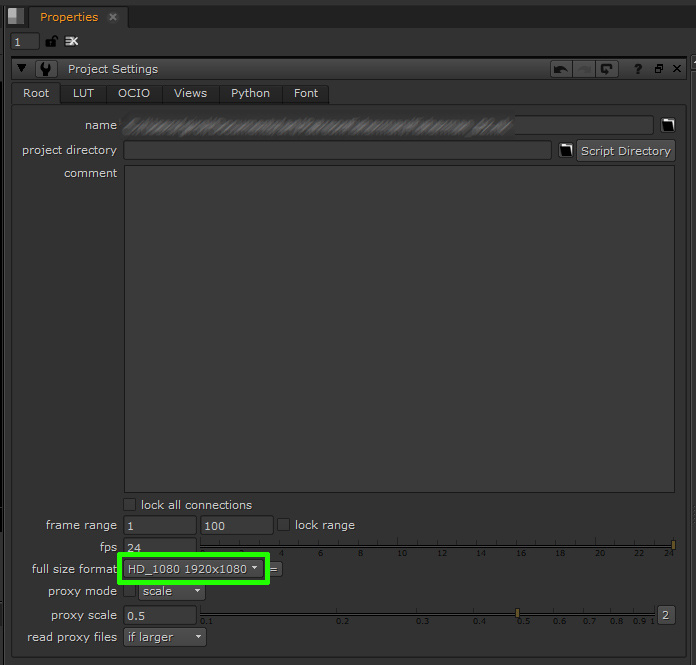Click the proxy scale slider handle
The width and height of the screenshot is (696, 665).
tap(517, 612)
